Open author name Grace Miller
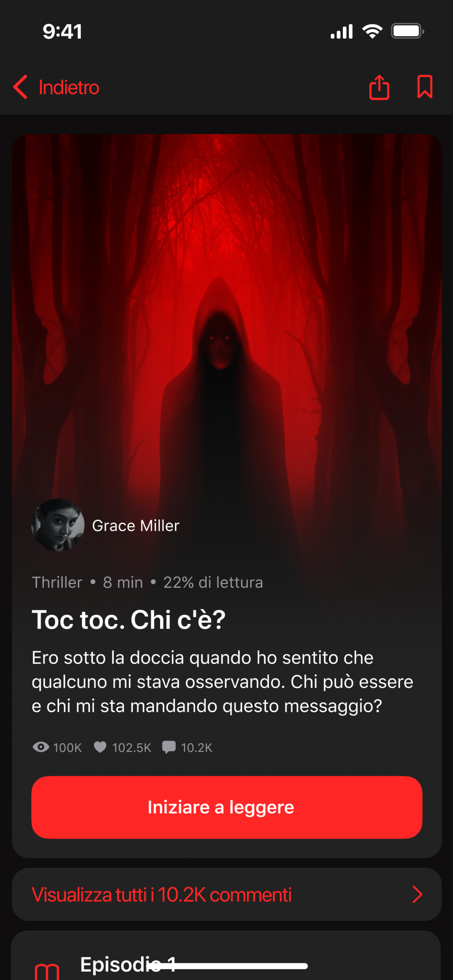453x980 pixels. [x=136, y=525]
